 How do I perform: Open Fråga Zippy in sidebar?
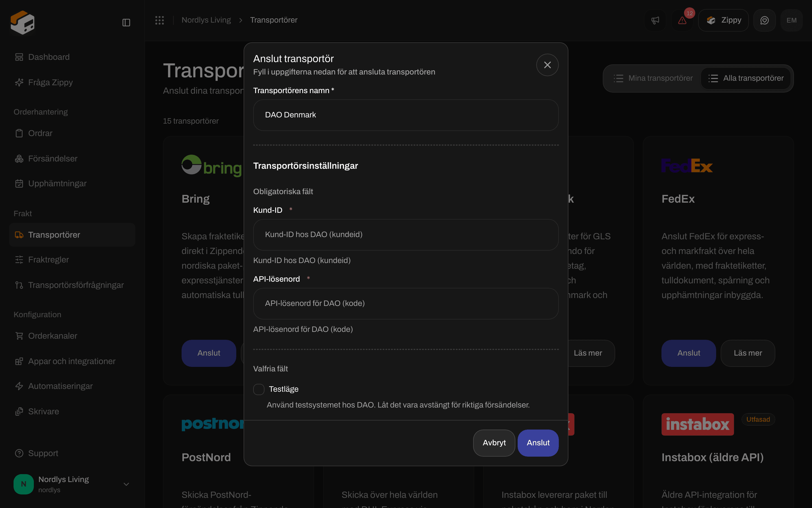tap(72, 82)
